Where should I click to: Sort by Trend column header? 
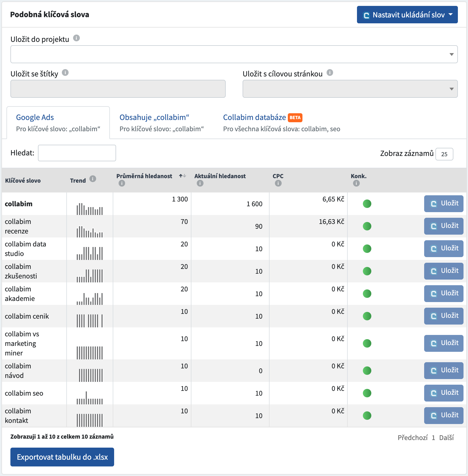[78, 180]
